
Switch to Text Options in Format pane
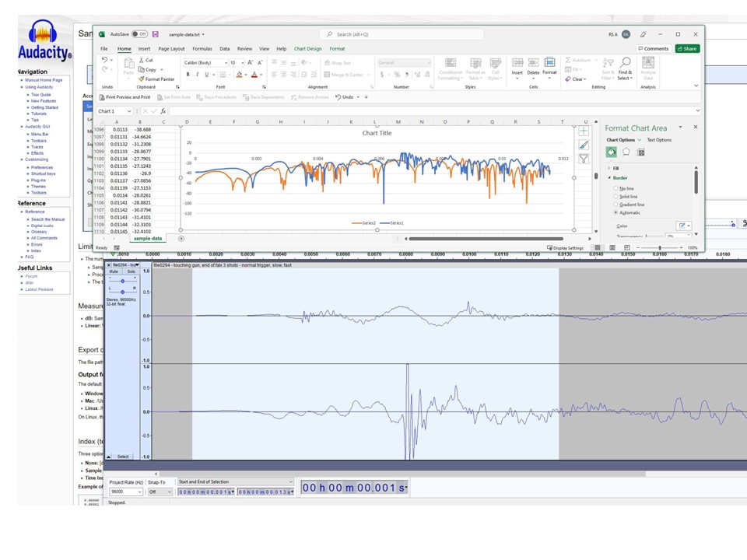click(659, 140)
